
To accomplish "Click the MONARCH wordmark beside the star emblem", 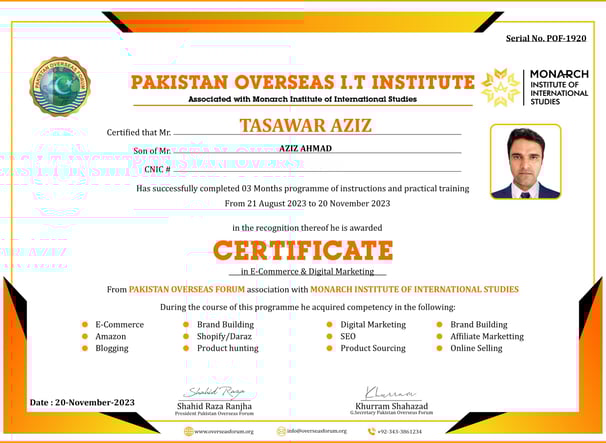I will tap(559, 74).
